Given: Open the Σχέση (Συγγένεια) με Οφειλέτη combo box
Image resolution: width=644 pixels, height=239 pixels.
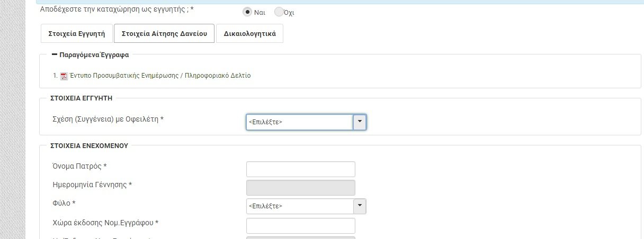Looking at the screenshot, I should (x=299, y=122).
